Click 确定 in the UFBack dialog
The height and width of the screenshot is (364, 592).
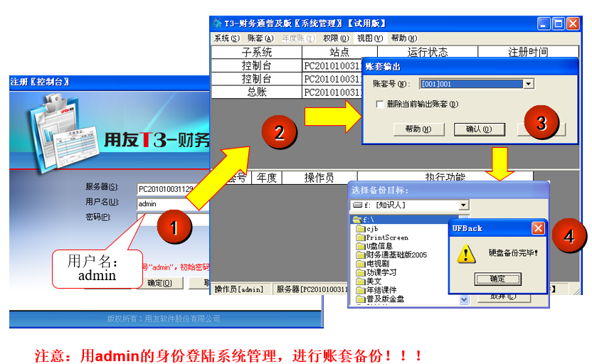[497, 279]
